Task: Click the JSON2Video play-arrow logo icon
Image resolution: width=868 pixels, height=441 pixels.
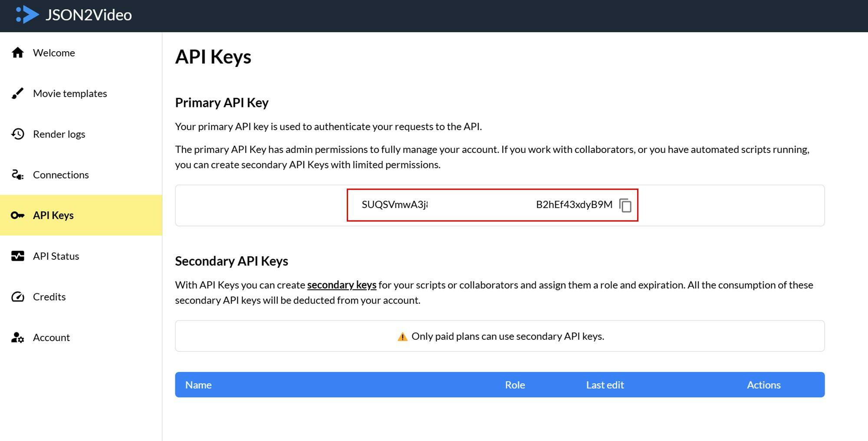Action: pos(27,15)
